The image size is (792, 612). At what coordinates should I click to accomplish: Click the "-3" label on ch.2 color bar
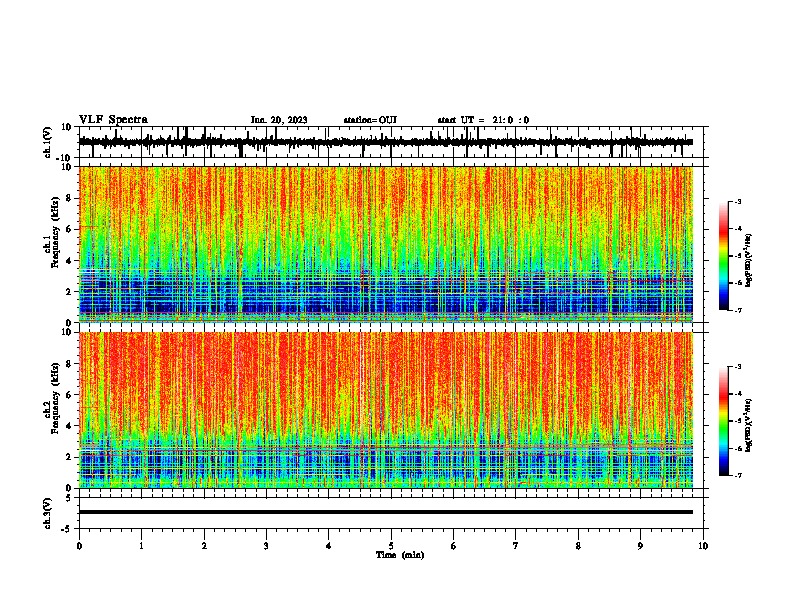click(738, 367)
